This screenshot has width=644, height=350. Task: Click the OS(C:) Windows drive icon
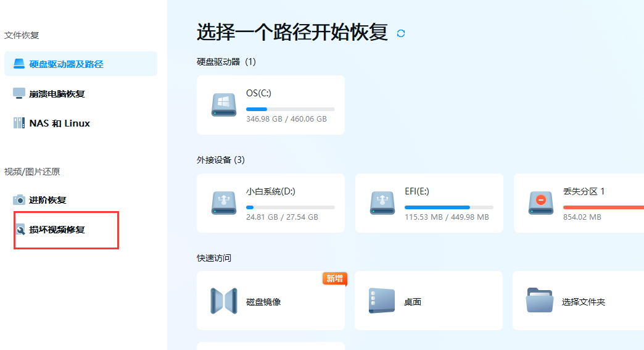point(224,105)
